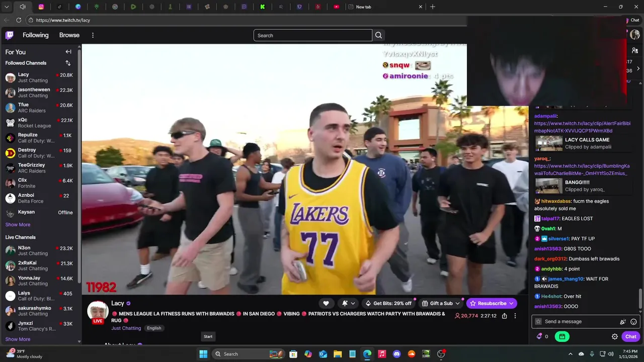Show more live channels
Viewport: 644px width, 362px height.
click(18, 339)
